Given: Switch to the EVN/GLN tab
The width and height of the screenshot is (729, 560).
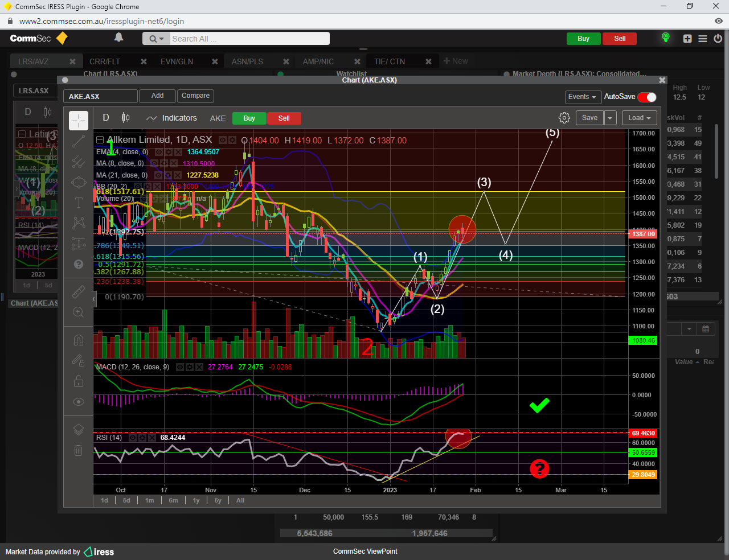Looking at the screenshot, I should coord(177,61).
